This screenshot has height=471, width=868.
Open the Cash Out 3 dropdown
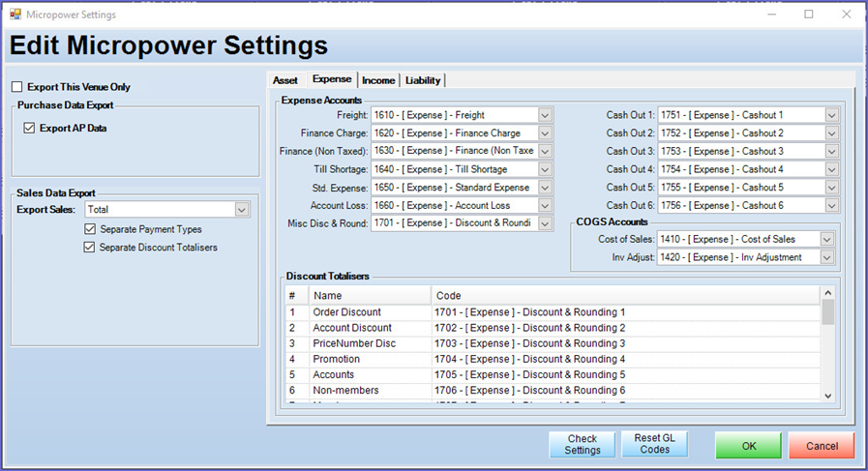coord(831,151)
